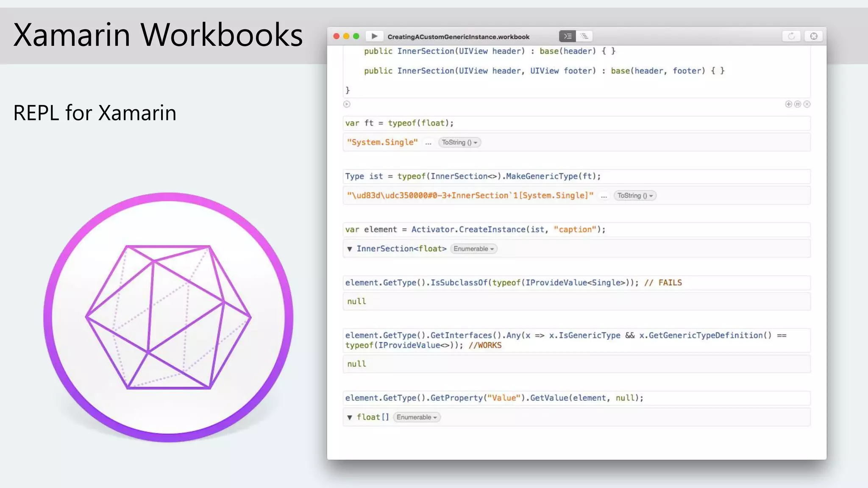Screen dimensions: 868x488
Task: Click the null result under IsSubclassOf cell
Action: 356,301
